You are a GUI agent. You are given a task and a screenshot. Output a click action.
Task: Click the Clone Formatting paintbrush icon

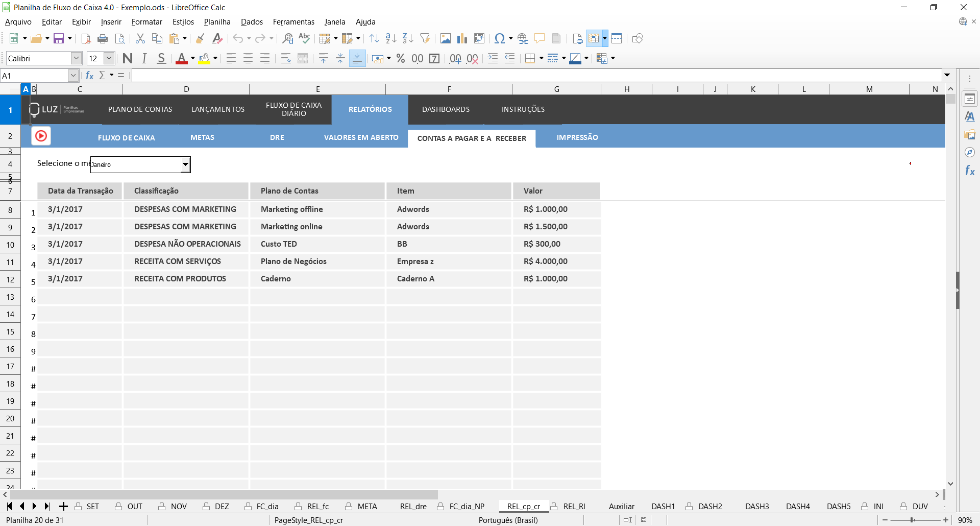200,39
